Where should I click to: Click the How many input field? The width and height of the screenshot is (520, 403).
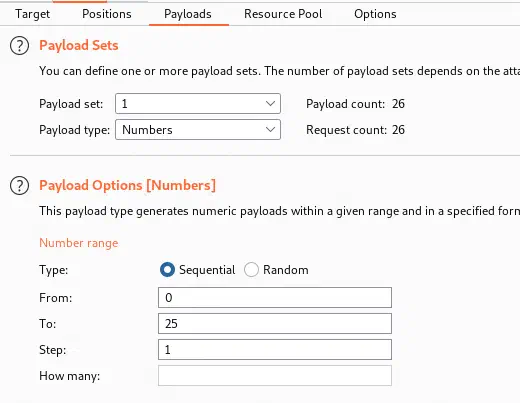click(275, 376)
